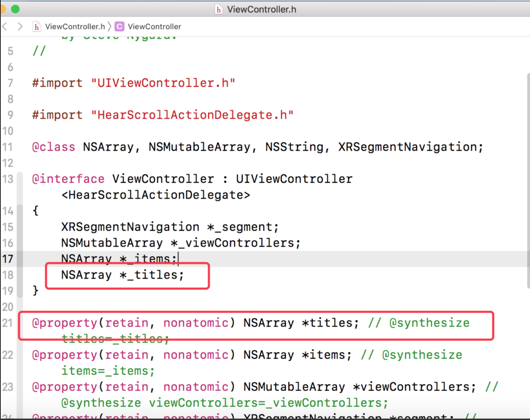Screen dimensions: 530x420
Task: Click line number 7 in the gutter
Action: [11, 83]
